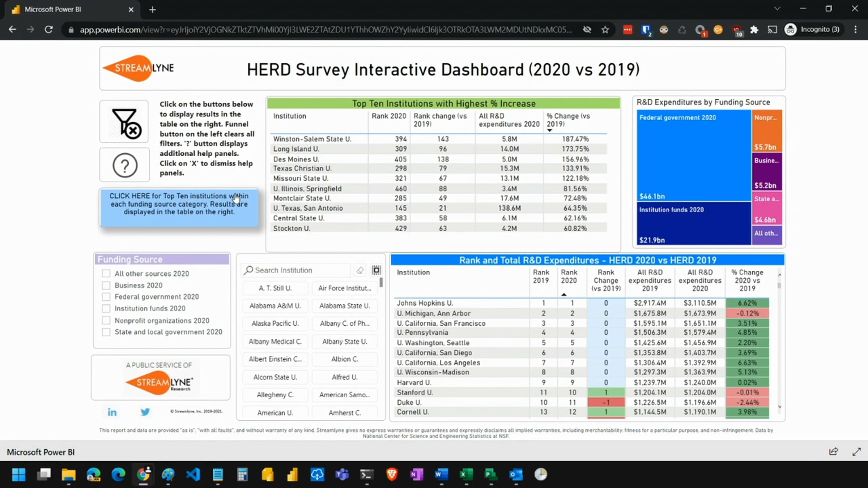Screen dimensions: 868x488
Task: Open the question mark help button
Action: click(x=125, y=165)
